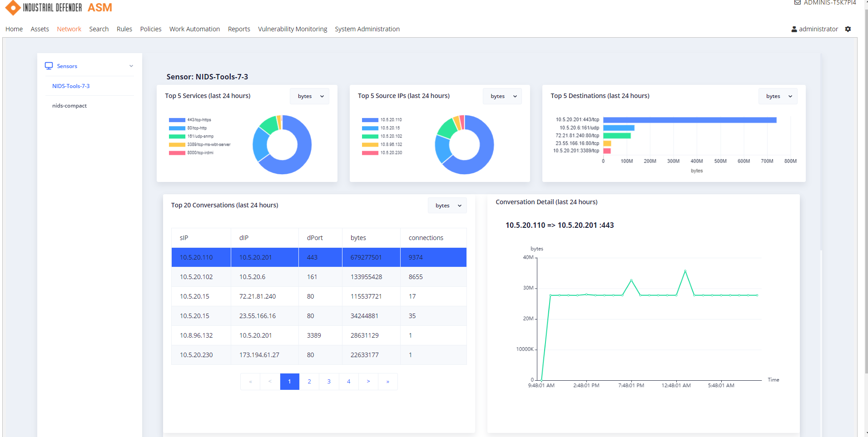The height and width of the screenshot is (437, 868).
Task: Go to conversations page 3
Action: 329,382
